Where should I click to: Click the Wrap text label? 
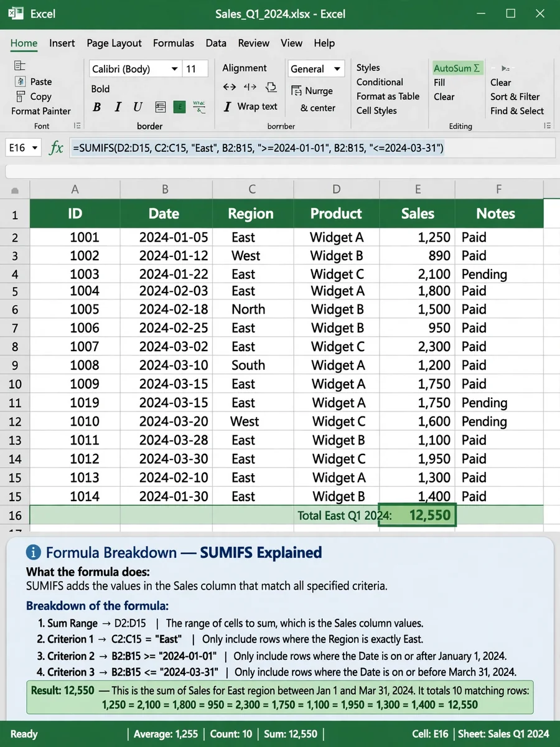click(257, 106)
